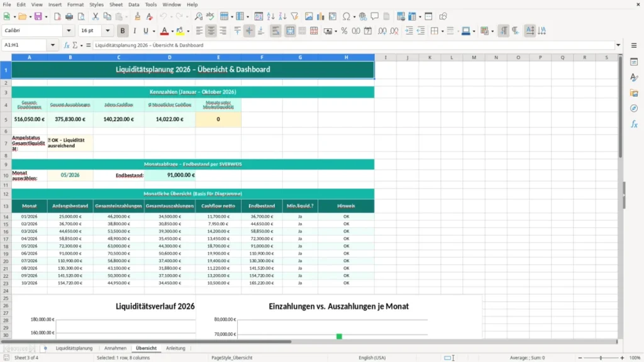Viewport: 644px width, 362px height.
Task: Click the Open folder icon
Action: coord(22,16)
